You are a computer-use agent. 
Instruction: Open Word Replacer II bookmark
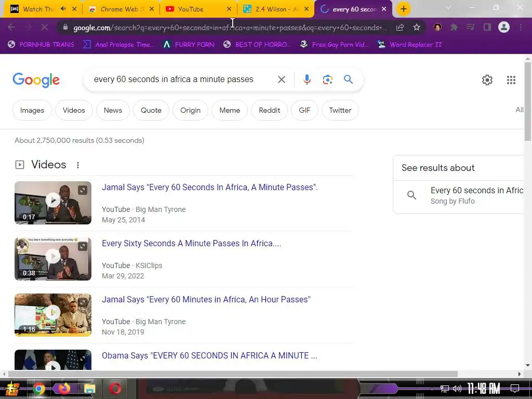pos(409,45)
